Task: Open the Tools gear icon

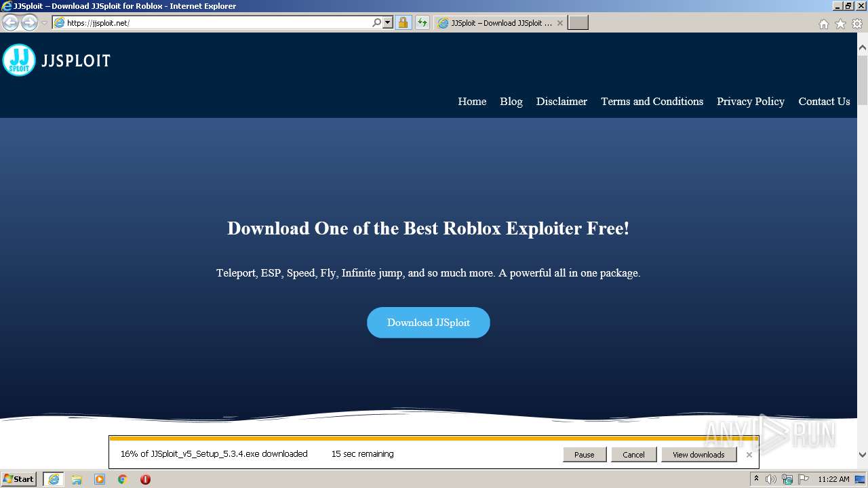Action: click(857, 24)
